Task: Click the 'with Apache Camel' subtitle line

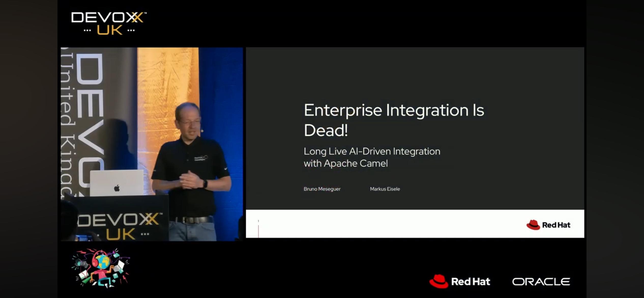Action: tap(346, 163)
